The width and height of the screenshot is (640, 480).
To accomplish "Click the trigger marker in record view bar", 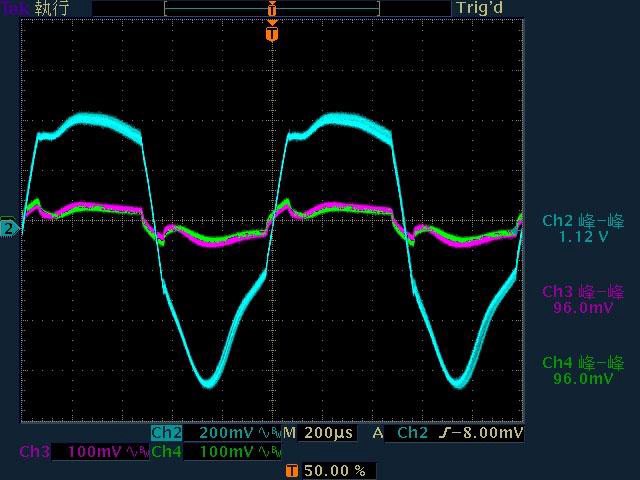I will (x=271, y=8).
